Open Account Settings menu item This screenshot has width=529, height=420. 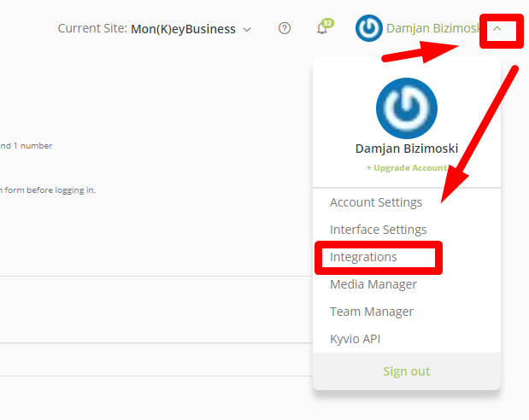click(x=376, y=202)
